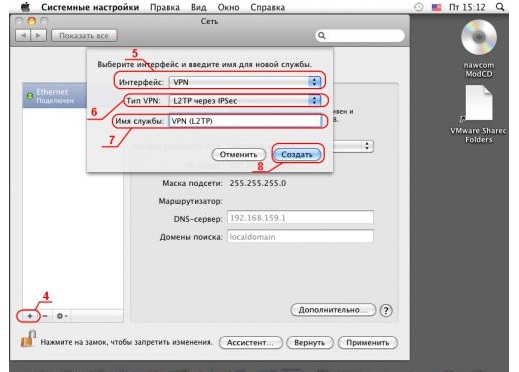
Task: Select nawcom ModCD disc on desktop
Action: pos(479,37)
